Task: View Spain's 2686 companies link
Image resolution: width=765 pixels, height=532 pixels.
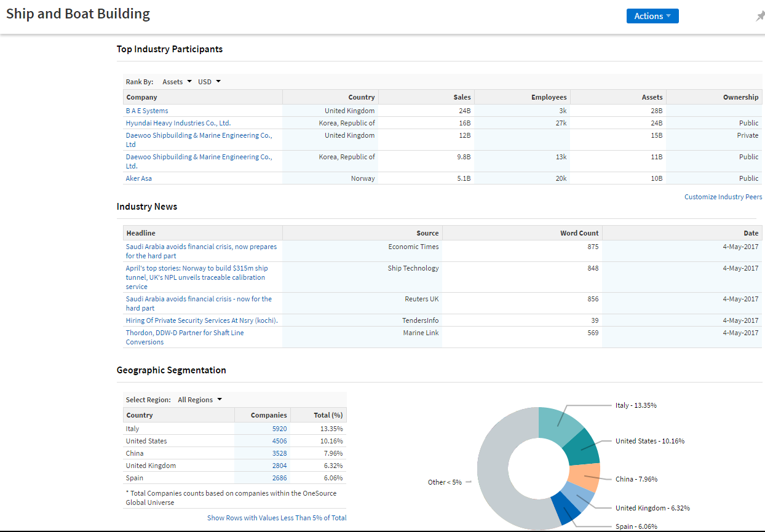Action: coord(280,478)
